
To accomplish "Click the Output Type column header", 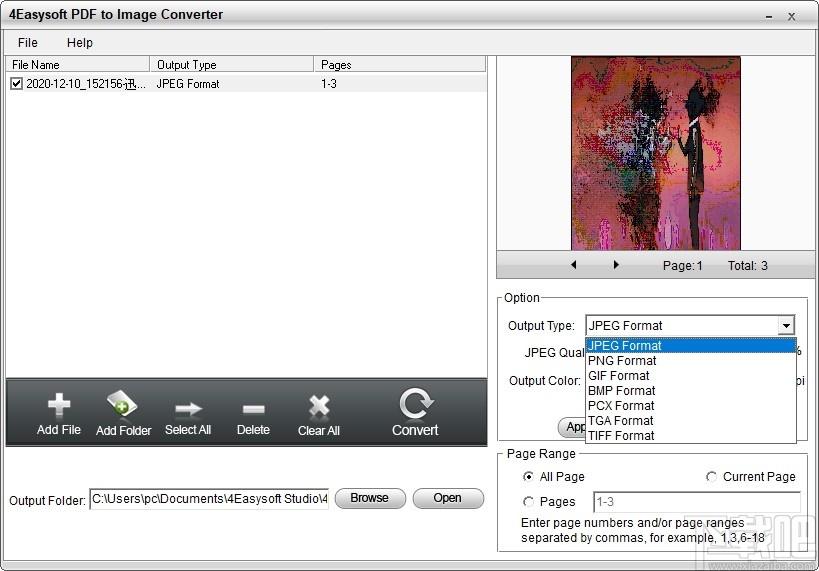I will coord(232,65).
